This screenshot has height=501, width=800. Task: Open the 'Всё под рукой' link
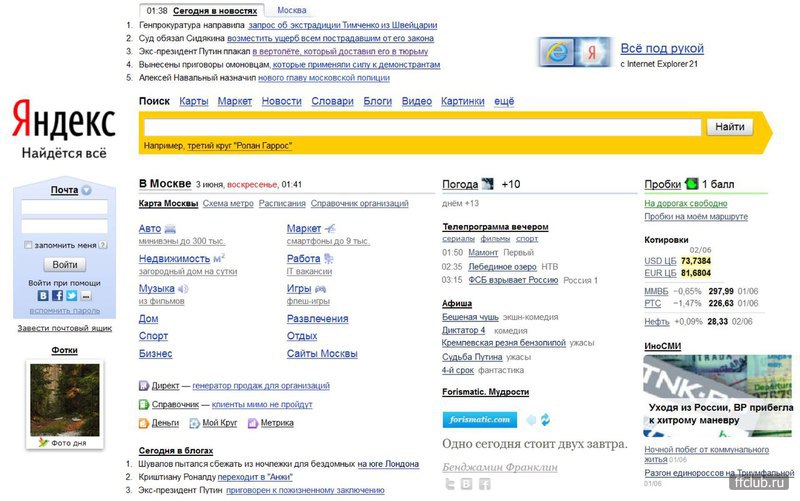pos(662,48)
